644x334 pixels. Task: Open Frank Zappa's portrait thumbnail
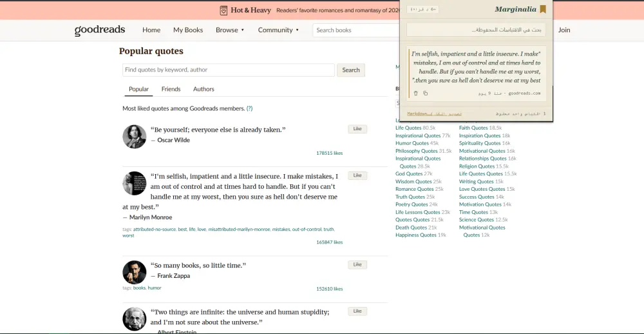[x=135, y=272]
